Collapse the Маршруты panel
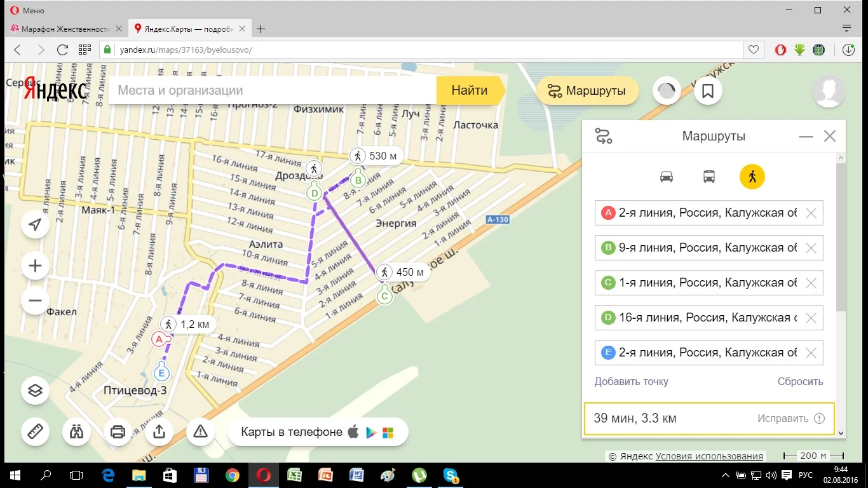Image resolution: width=868 pixels, height=488 pixels. [x=806, y=137]
